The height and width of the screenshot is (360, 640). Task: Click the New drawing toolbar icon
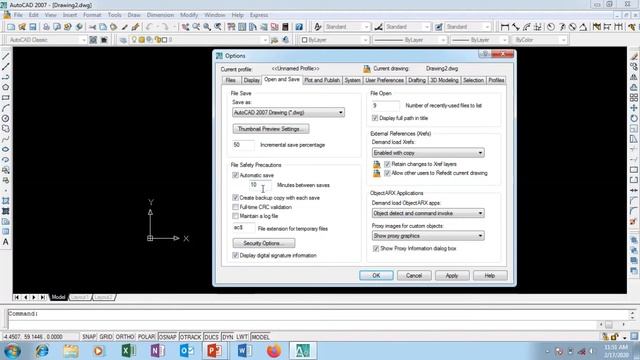(11, 27)
